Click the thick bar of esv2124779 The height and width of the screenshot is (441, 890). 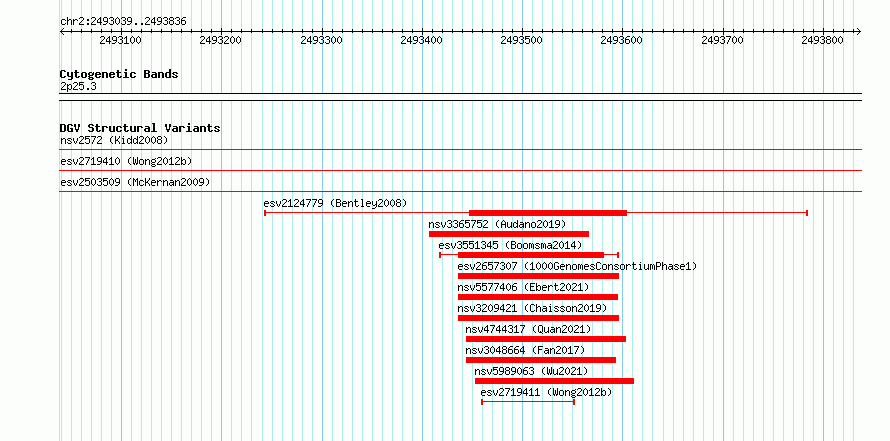548,213
